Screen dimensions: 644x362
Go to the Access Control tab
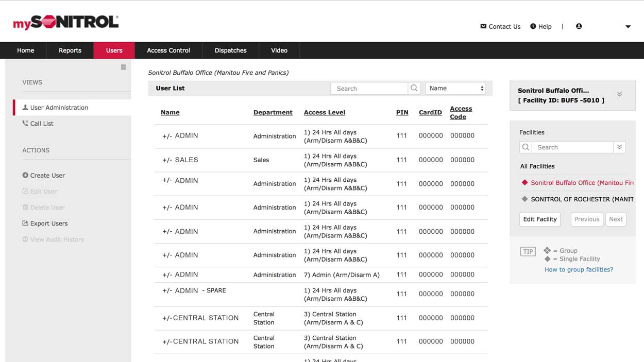(168, 50)
